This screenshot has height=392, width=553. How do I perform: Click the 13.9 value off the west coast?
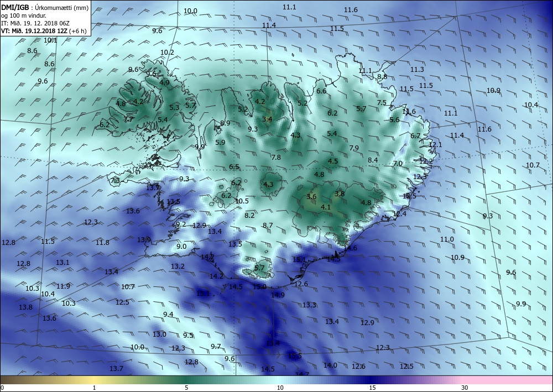click(x=144, y=240)
